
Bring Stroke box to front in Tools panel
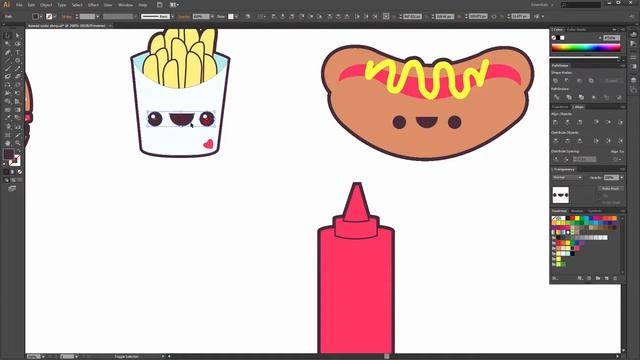[x=16, y=160]
